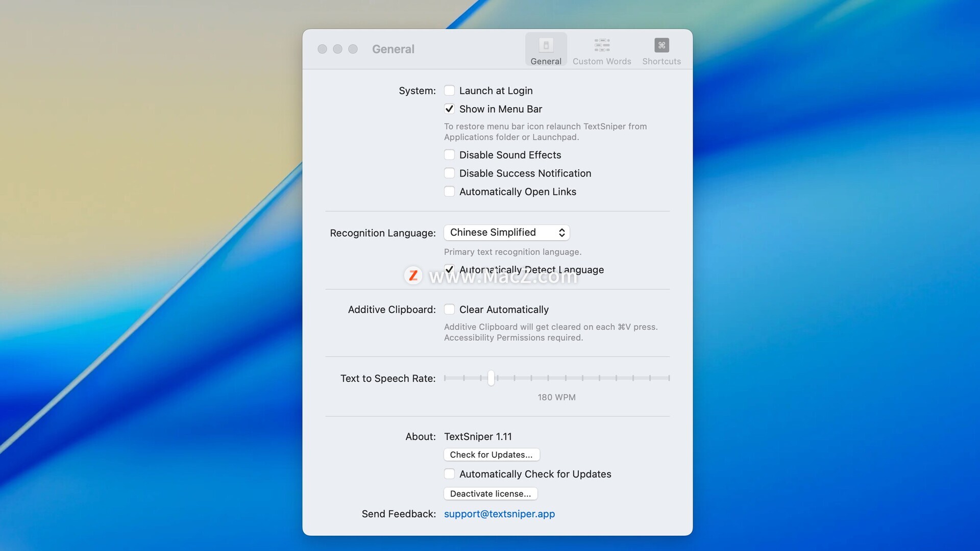
Task: Open the Recognition Language dropdown
Action: [507, 233]
